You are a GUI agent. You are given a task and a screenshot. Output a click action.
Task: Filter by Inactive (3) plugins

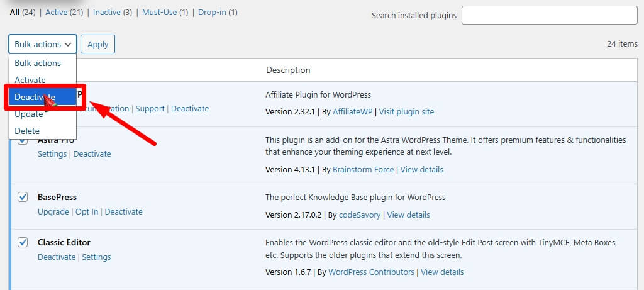113,13
